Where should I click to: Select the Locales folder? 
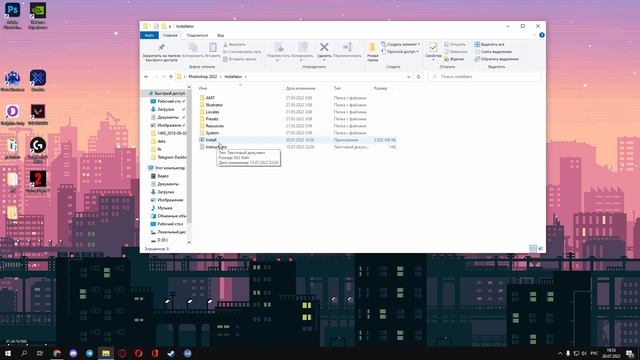[212, 111]
